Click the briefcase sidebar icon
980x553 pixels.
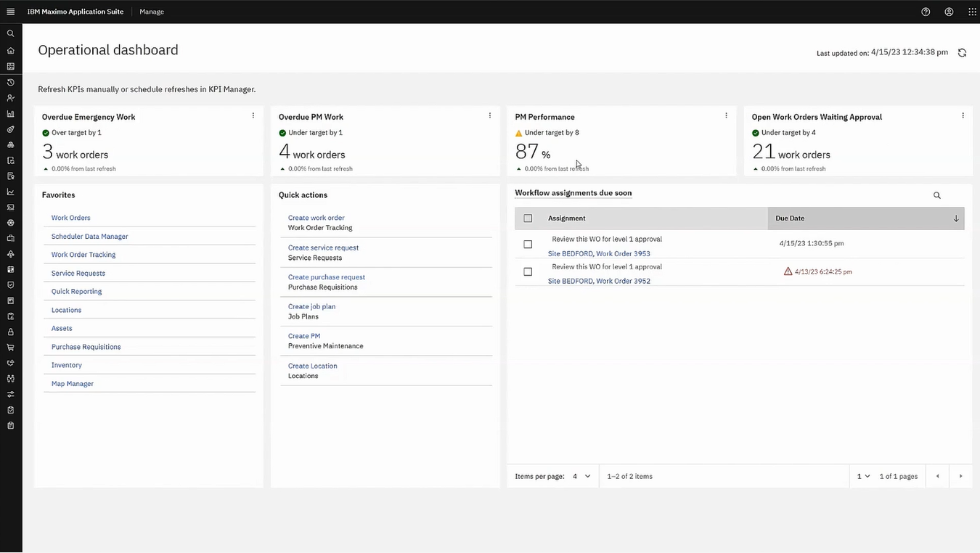[x=10, y=238]
